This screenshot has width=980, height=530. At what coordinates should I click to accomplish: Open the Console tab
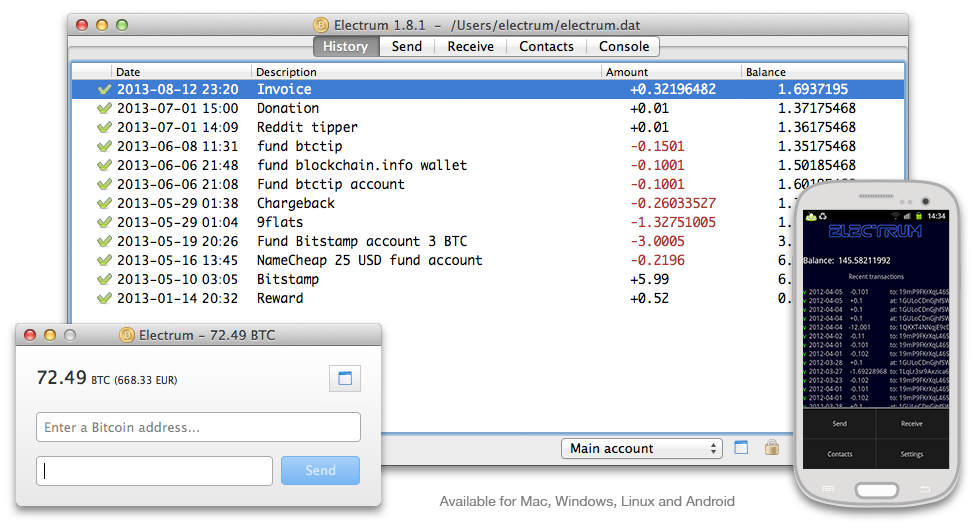pyautogui.click(x=623, y=46)
